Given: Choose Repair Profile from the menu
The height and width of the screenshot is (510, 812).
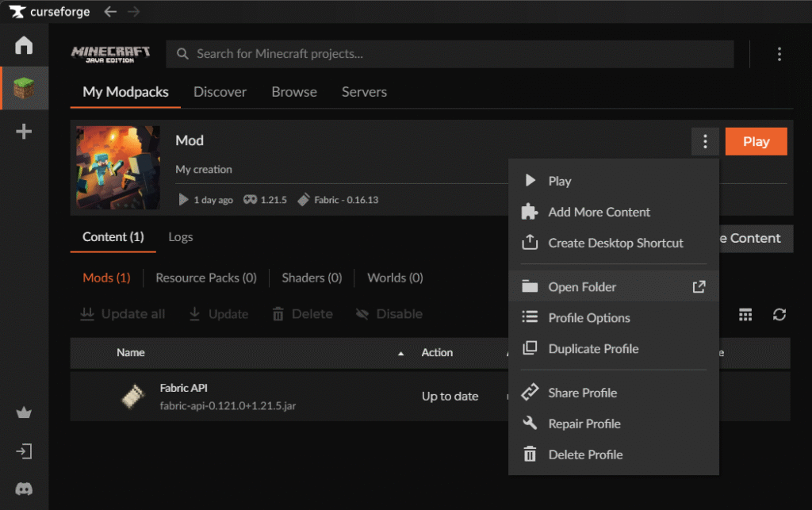Looking at the screenshot, I should click(614, 424).
